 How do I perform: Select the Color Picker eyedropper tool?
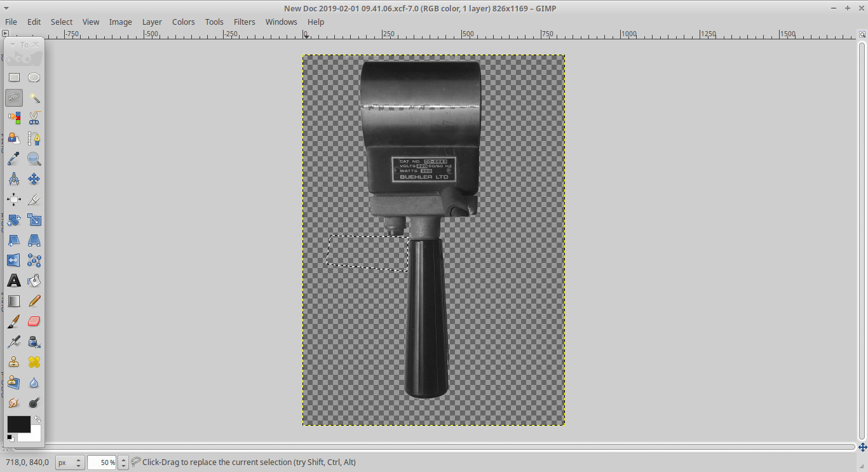(14, 159)
